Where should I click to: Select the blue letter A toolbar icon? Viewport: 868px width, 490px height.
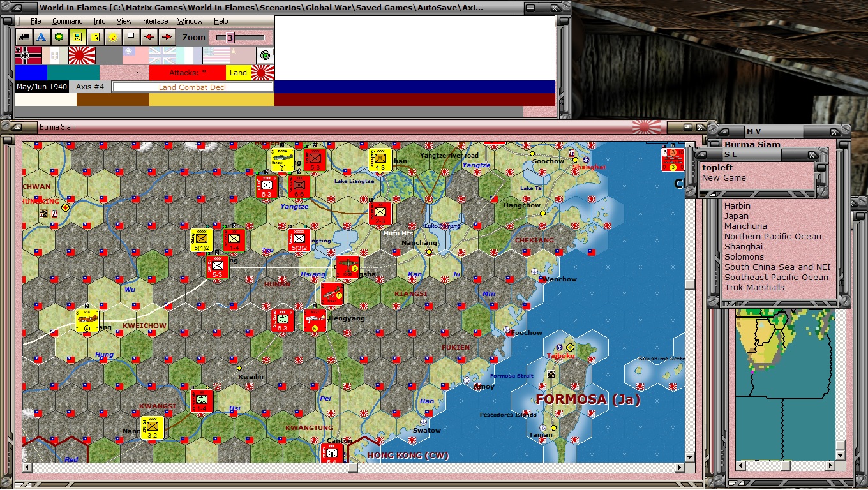click(41, 37)
